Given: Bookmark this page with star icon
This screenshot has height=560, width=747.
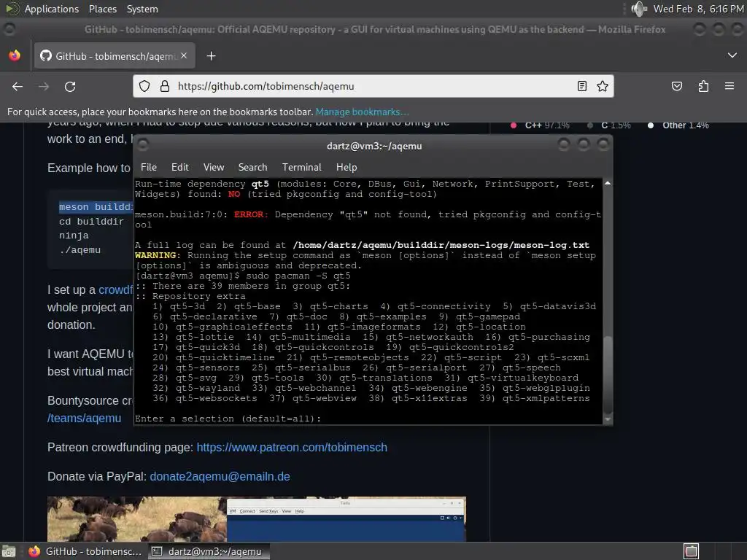Looking at the screenshot, I should [602, 86].
